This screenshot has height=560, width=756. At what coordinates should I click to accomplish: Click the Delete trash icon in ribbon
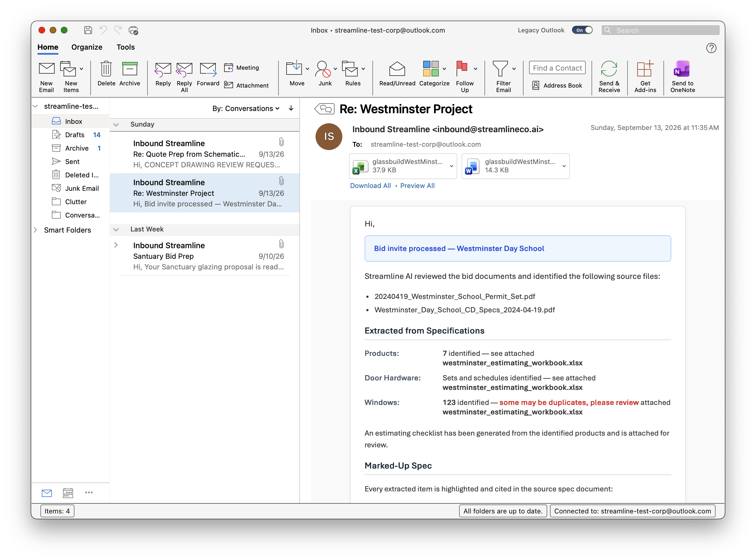tap(106, 69)
